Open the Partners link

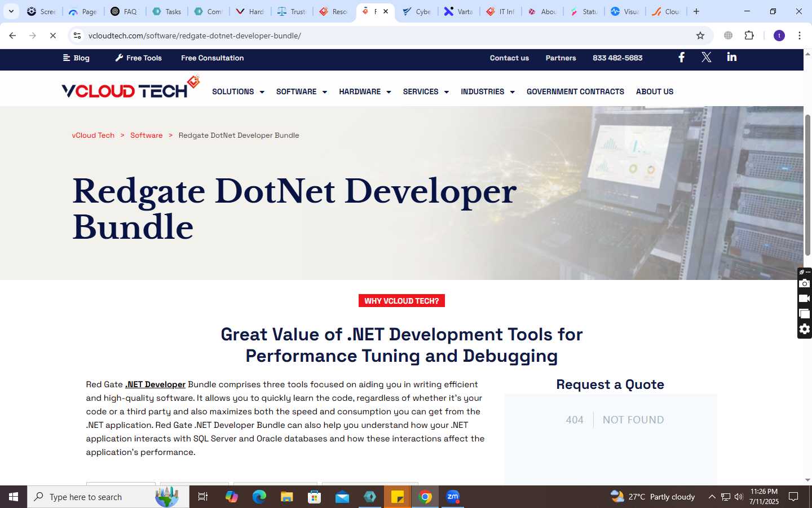point(561,58)
